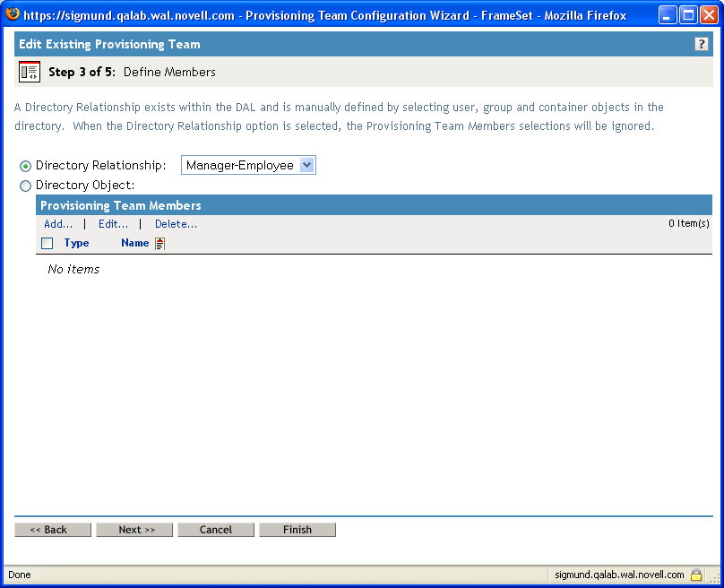Click 'Edit Existing Provisioning Team' title

click(109, 44)
